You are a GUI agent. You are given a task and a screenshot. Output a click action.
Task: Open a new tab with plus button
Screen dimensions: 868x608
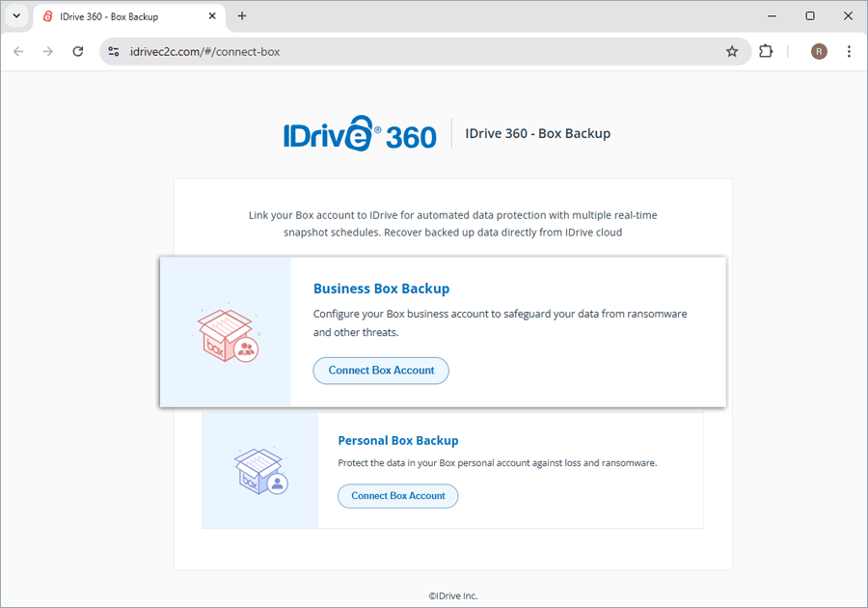pyautogui.click(x=242, y=16)
